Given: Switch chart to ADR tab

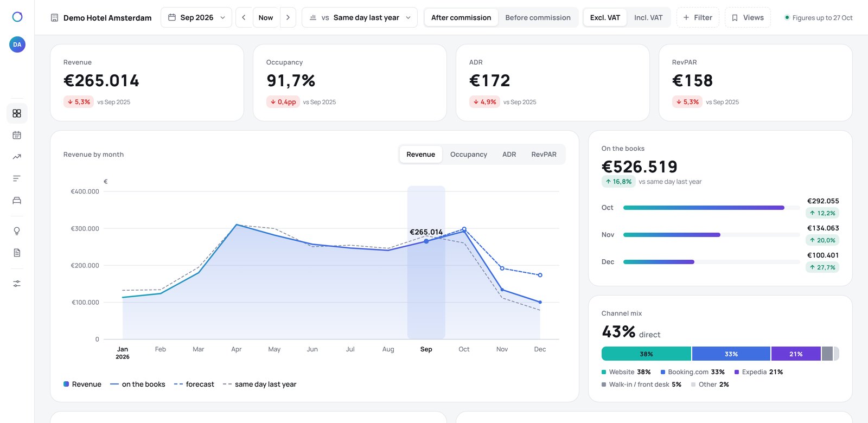Looking at the screenshot, I should pyautogui.click(x=509, y=155).
